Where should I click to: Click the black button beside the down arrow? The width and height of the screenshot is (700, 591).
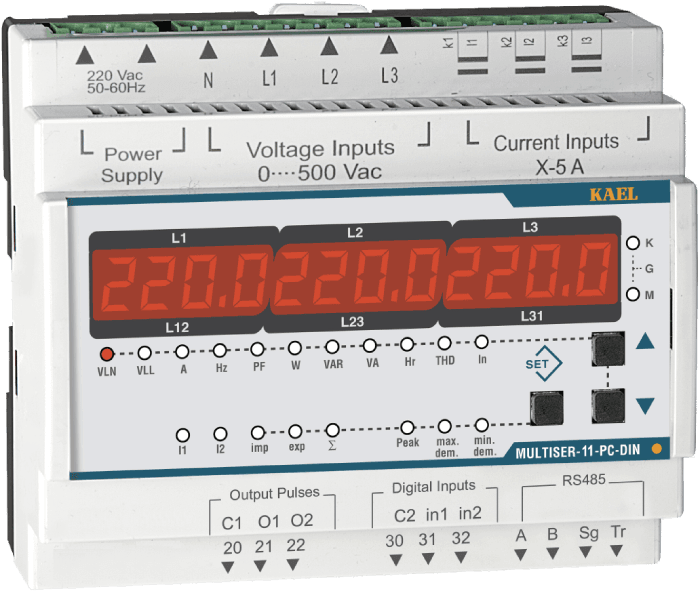[x=608, y=406]
